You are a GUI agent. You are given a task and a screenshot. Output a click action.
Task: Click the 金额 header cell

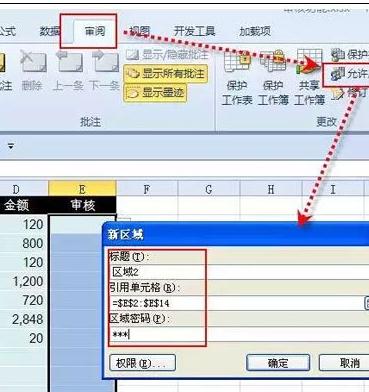tap(24, 205)
